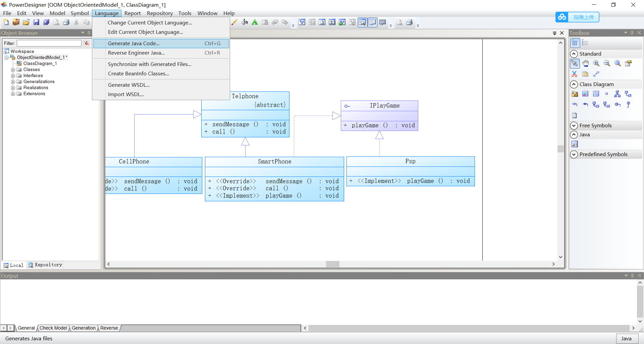Toggle the Object Browser auto-hide pin

pyautogui.click(x=89, y=33)
